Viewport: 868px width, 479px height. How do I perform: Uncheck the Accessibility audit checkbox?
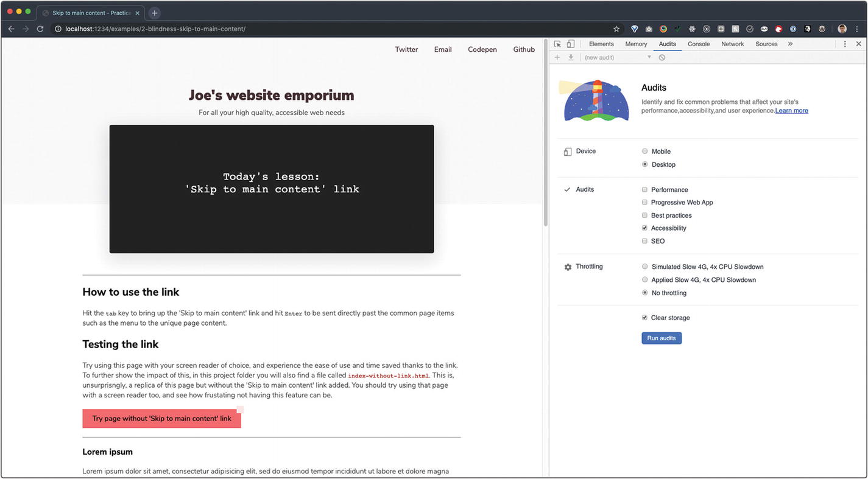click(x=644, y=228)
